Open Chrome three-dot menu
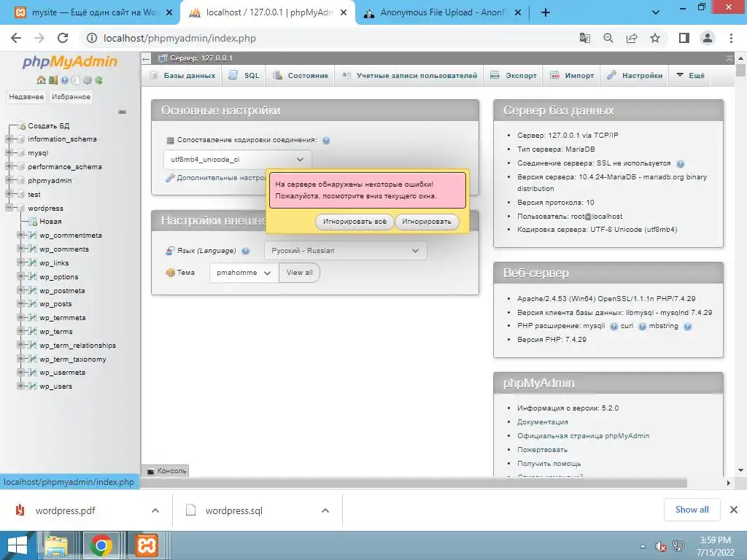 (x=731, y=38)
